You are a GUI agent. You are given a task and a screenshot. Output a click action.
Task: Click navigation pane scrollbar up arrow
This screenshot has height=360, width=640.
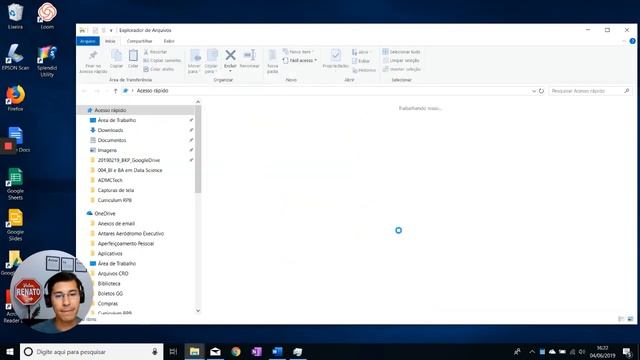pyautogui.click(x=198, y=102)
